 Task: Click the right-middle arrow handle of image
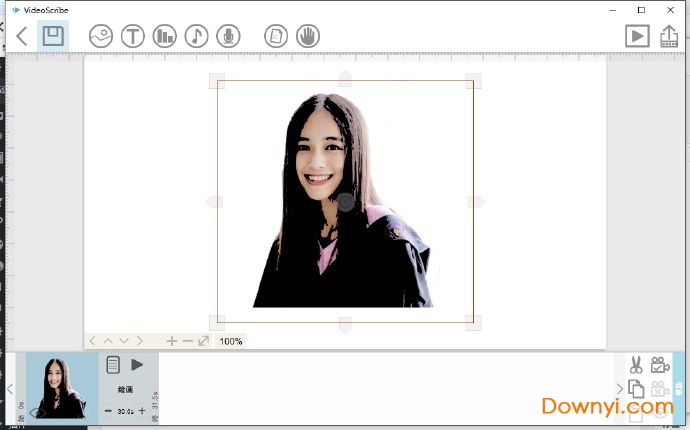click(x=476, y=202)
